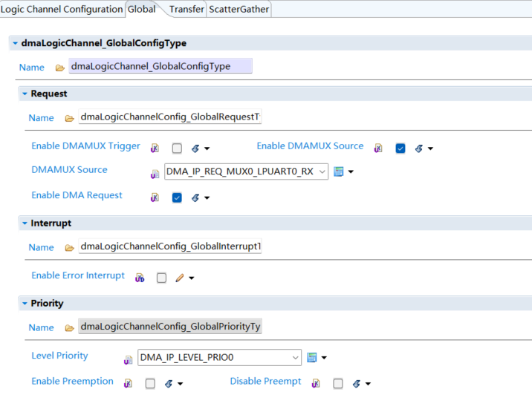Click the folder icon beside the Interrupt name field
Viewport: 532px width, 415px height.
(70, 247)
